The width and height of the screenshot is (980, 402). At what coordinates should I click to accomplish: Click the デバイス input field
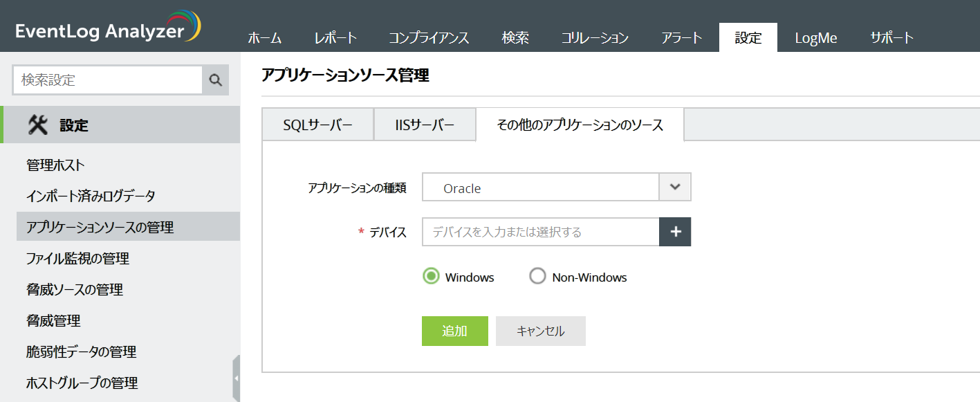click(541, 232)
